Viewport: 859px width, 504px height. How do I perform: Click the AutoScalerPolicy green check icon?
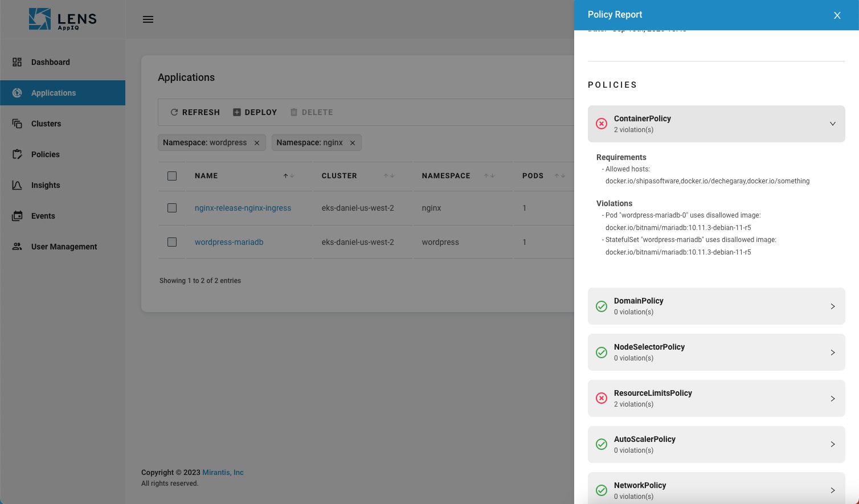click(602, 444)
